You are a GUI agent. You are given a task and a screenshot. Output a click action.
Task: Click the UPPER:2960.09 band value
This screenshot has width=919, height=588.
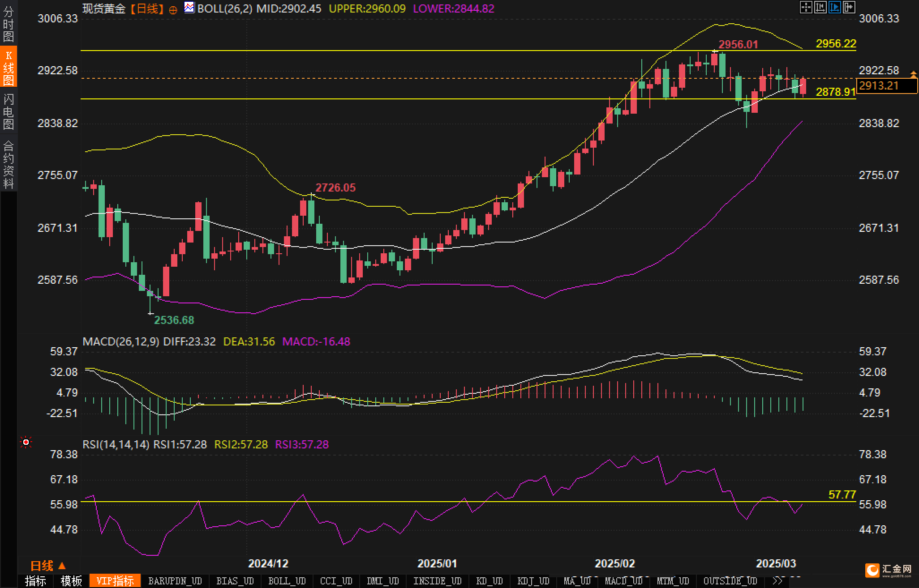pyautogui.click(x=367, y=9)
